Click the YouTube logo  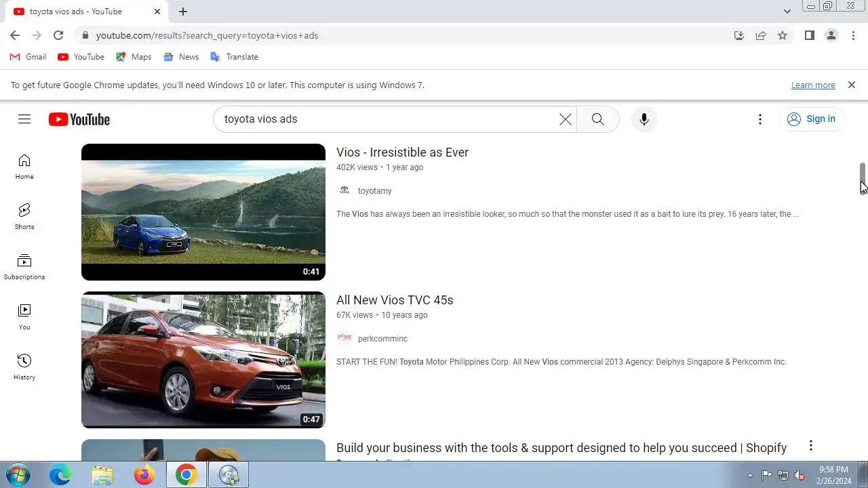[x=79, y=119]
